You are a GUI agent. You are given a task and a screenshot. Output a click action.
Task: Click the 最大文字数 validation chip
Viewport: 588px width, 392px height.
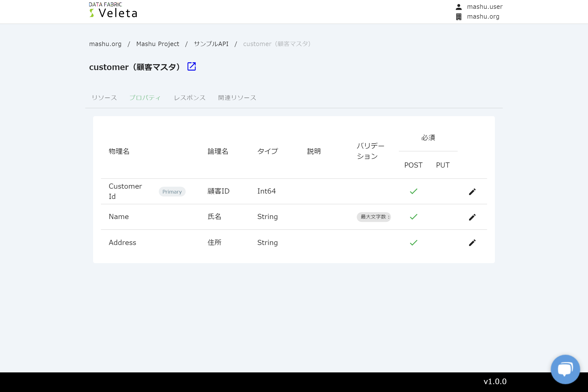point(373,217)
